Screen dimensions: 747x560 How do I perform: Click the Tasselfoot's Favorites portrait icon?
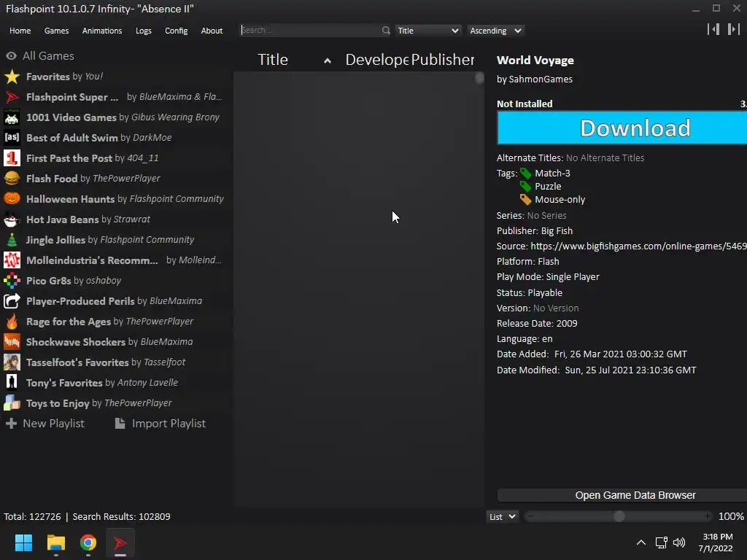point(12,362)
